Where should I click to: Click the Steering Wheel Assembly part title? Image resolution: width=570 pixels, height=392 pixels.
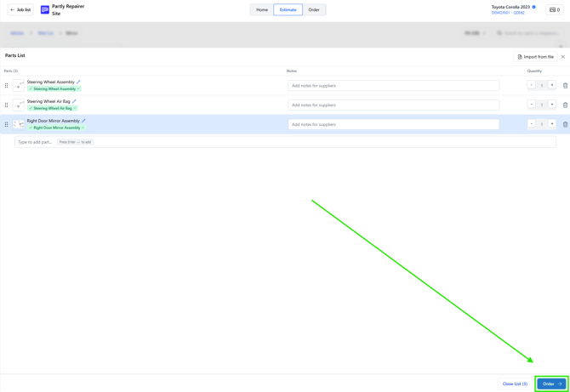pos(50,82)
